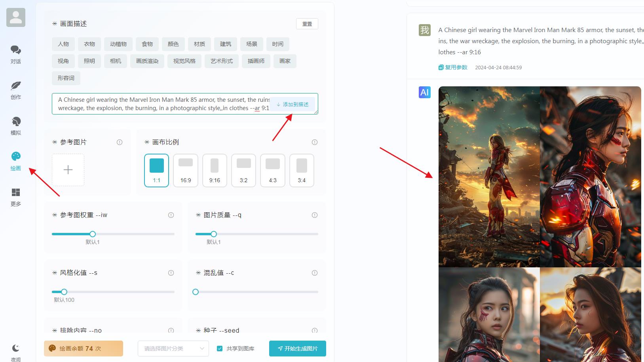Select the 绘画 palette sidebar item
The height and width of the screenshot is (362, 644).
point(16,161)
